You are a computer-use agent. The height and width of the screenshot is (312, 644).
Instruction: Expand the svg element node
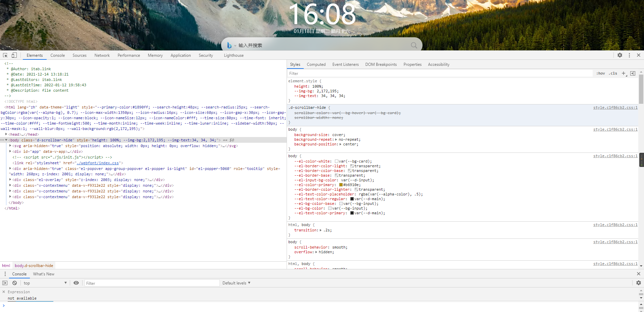pos(10,146)
